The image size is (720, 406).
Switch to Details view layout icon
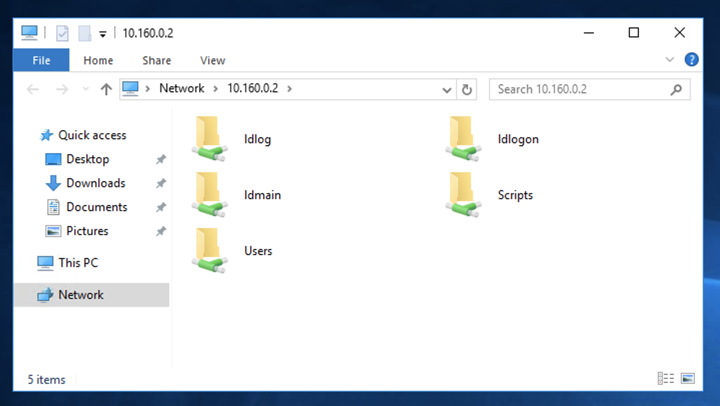[665, 379]
